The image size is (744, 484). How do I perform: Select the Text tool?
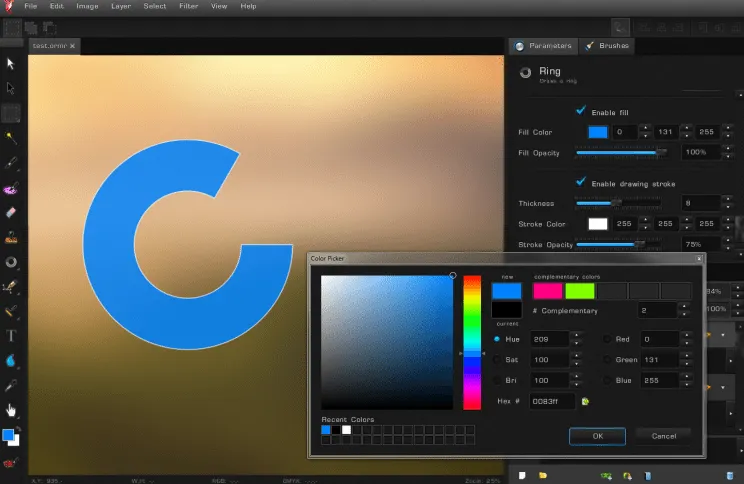click(10, 336)
